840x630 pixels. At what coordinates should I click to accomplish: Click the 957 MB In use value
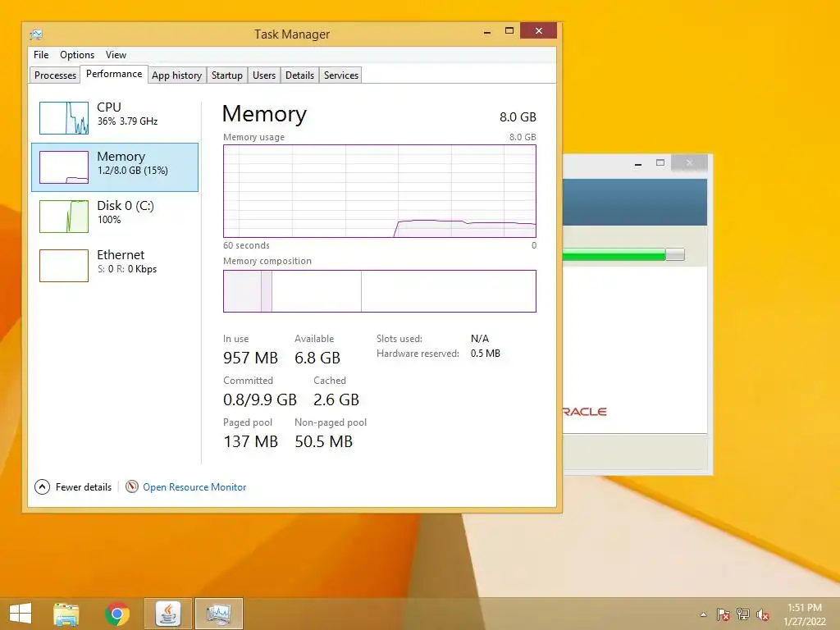pyautogui.click(x=250, y=358)
